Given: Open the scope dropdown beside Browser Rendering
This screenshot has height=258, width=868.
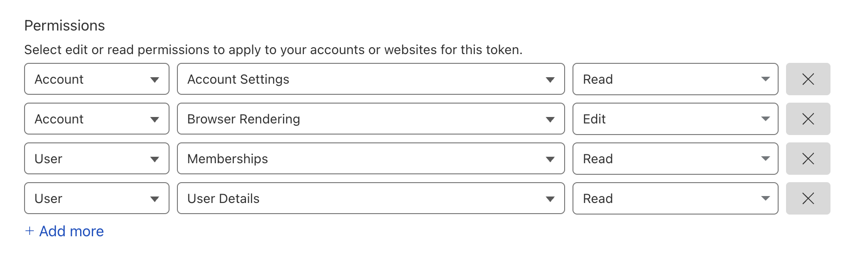Looking at the screenshot, I should tap(96, 119).
